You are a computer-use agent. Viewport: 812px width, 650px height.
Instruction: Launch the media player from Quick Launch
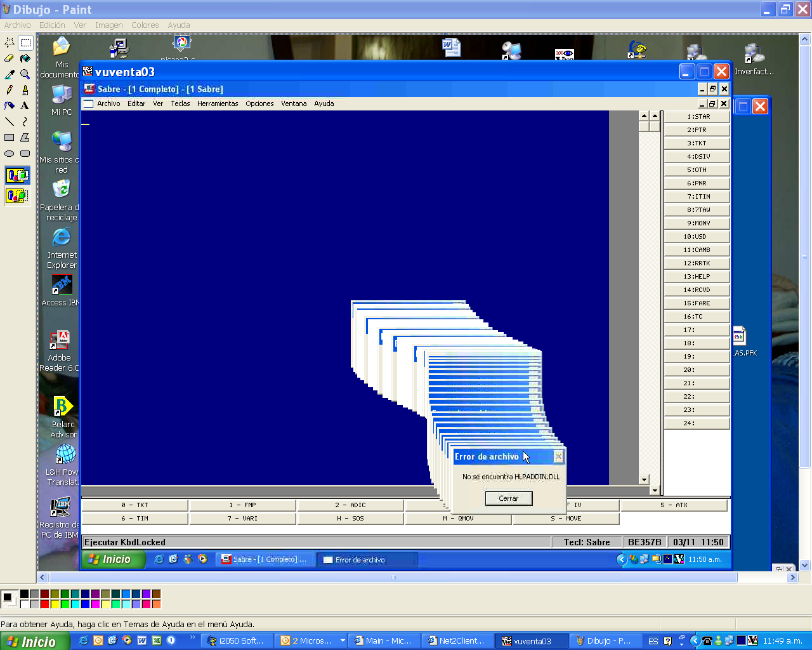pyautogui.click(x=128, y=641)
